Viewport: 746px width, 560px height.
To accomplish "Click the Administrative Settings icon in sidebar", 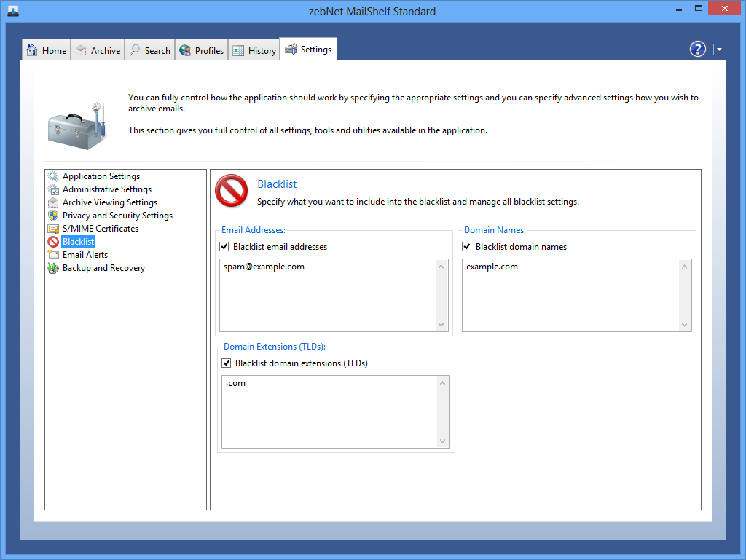I will 52,189.
